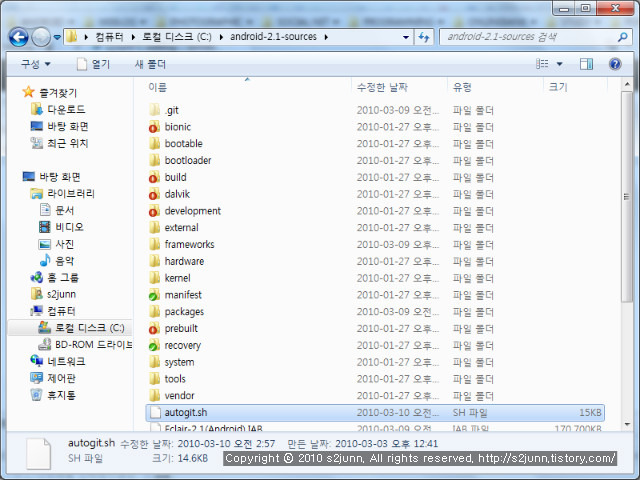Sort by the 유형 column header

(462, 87)
